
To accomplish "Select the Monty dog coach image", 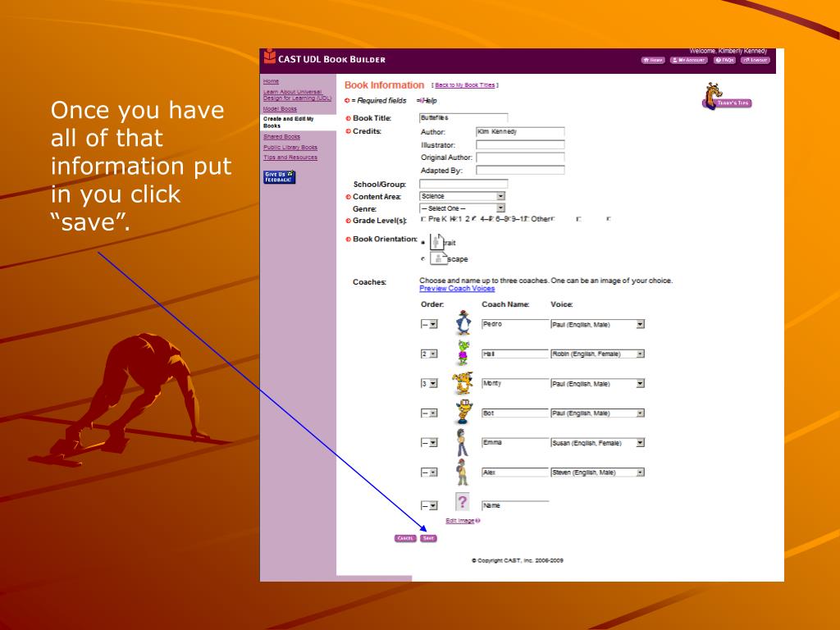I will click(463, 382).
